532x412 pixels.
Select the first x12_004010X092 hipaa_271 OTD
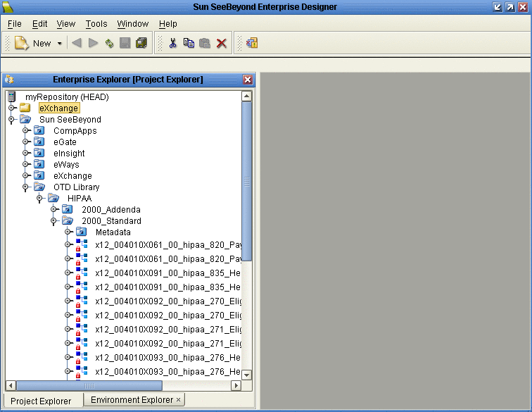tap(168, 330)
